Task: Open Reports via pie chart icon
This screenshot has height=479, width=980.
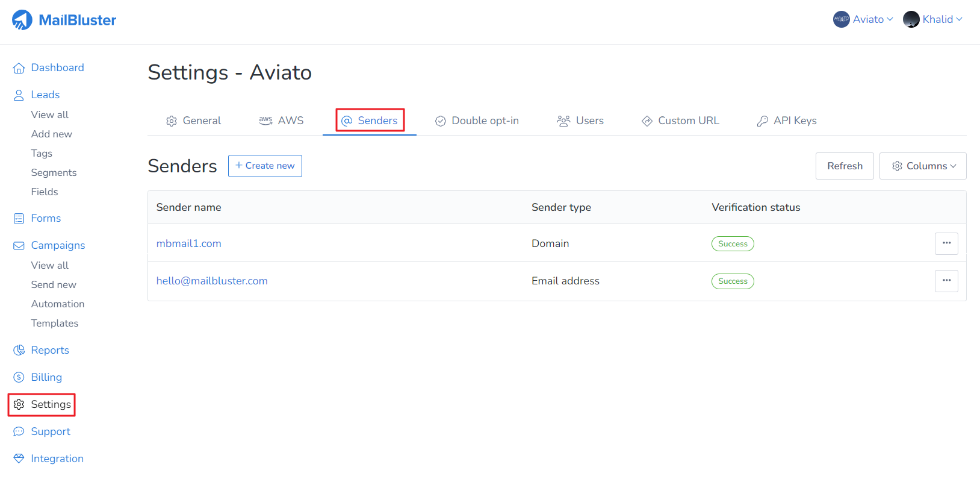Action: [19, 350]
